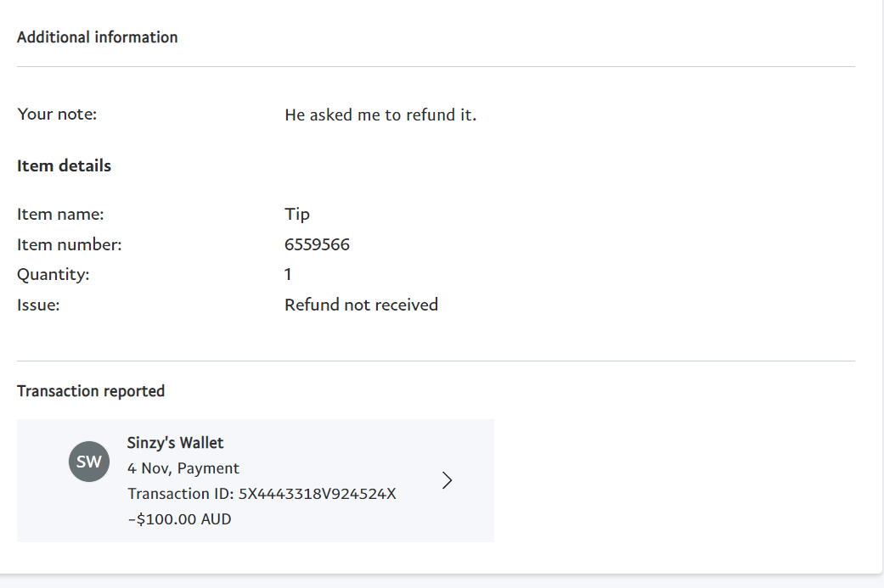Click the Transaction ID 5X4443318V924524X text
The width and height of the screenshot is (884, 588).
point(262,494)
